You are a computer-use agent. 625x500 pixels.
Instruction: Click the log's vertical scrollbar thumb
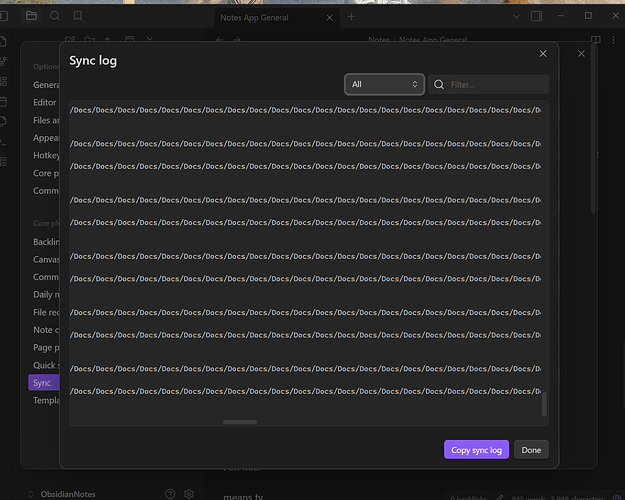coord(545,404)
